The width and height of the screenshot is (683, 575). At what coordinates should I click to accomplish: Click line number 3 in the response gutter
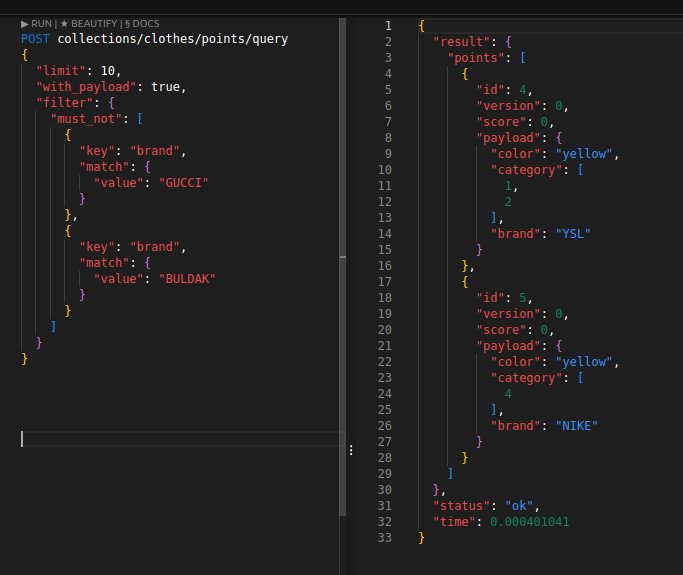[x=387, y=58]
